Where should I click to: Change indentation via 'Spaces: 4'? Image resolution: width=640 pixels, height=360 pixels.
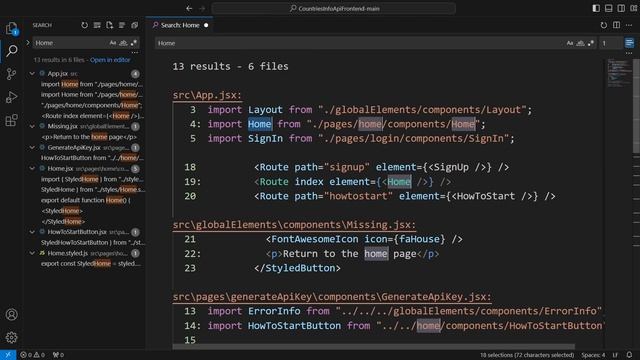tap(593, 355)
